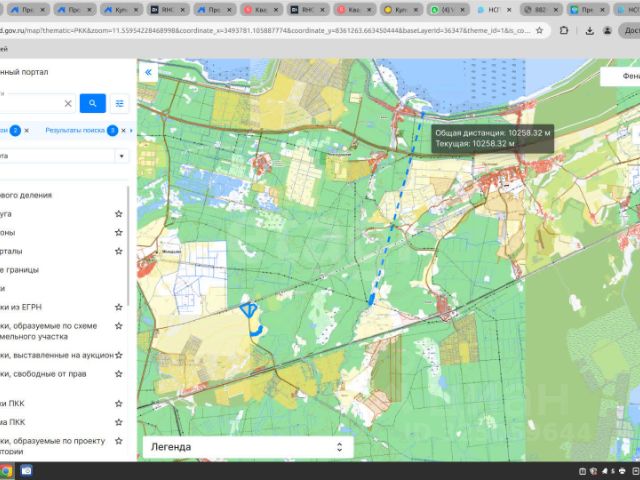The height and width of the screenshot is (480, 640).
Task: Star the 'из ЕГРН' layer as favorite
Action: pyautogui.click(x=119, y=307)
